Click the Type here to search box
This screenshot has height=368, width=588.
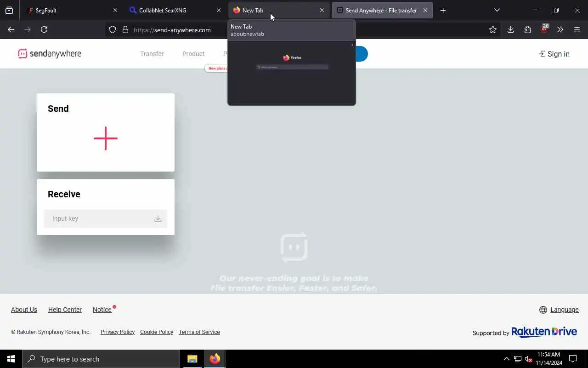(101, 359)
